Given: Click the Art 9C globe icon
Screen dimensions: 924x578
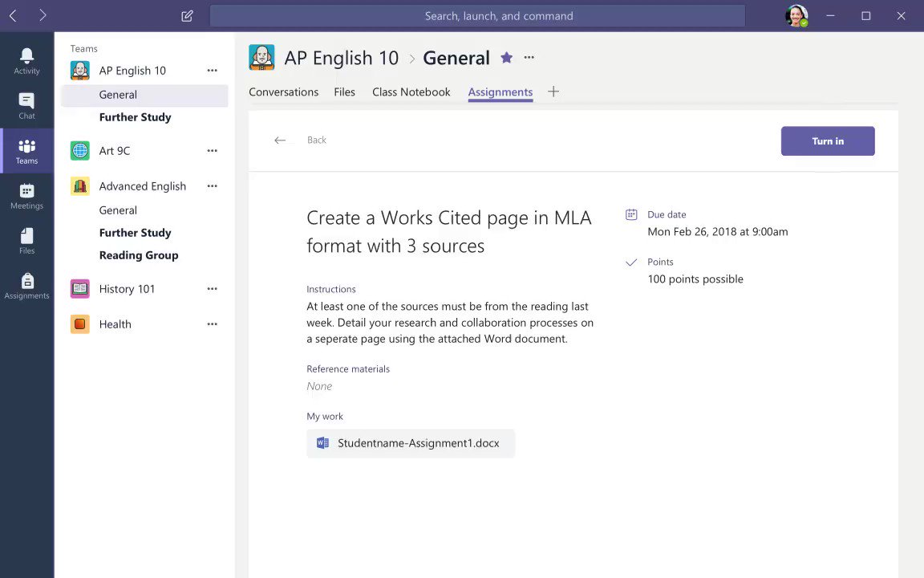Looking at the screenshot, I should click(80, 150).
